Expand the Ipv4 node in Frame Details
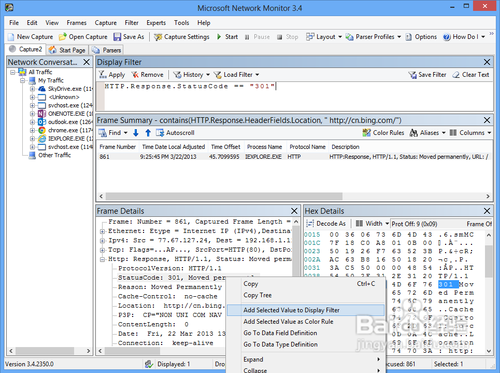The height and width of the screenshot is (373, 500). click(x=103, y=240)
